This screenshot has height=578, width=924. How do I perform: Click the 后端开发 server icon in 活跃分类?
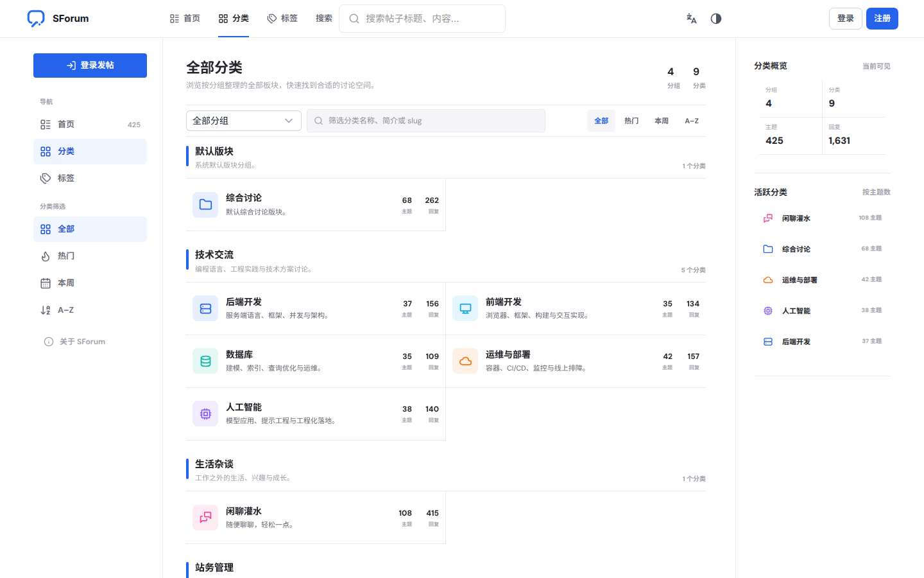pos(768,342)
